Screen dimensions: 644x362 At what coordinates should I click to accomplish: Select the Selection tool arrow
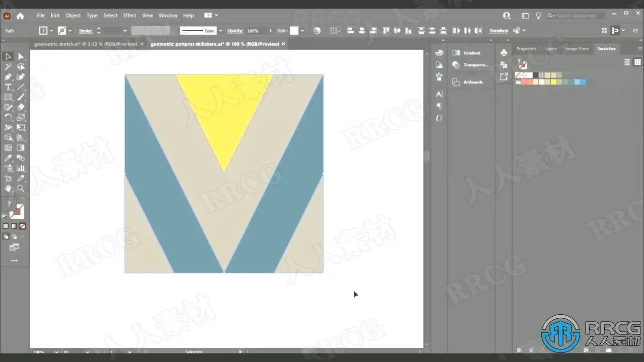8,56
